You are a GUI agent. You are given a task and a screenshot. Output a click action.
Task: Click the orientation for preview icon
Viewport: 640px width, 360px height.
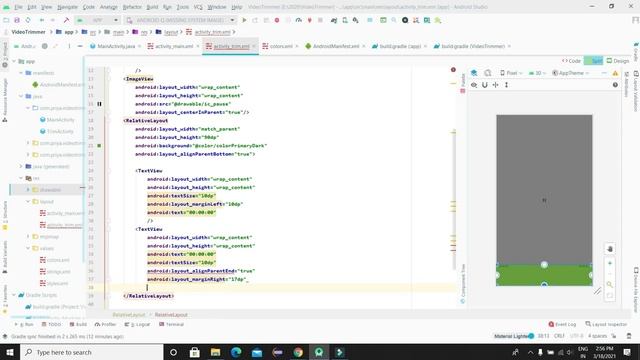point(488,73)
